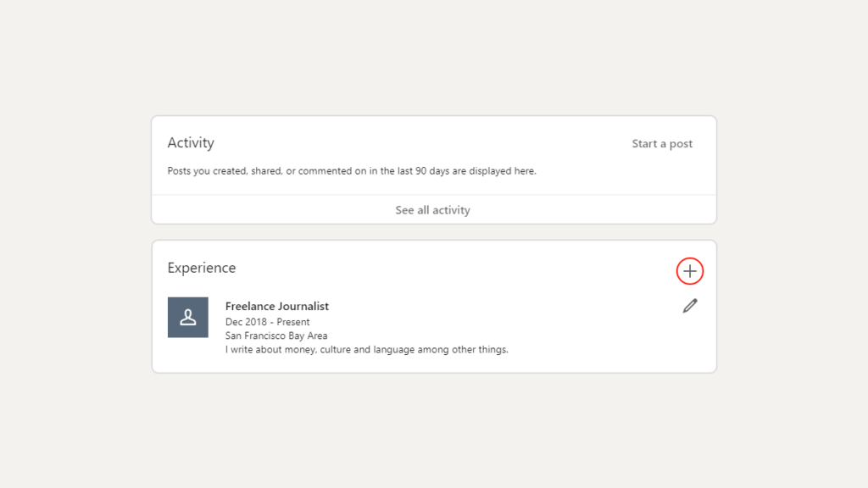The image size is (868, 488).
Task: Click the word Present in date range
Action: 293,322
